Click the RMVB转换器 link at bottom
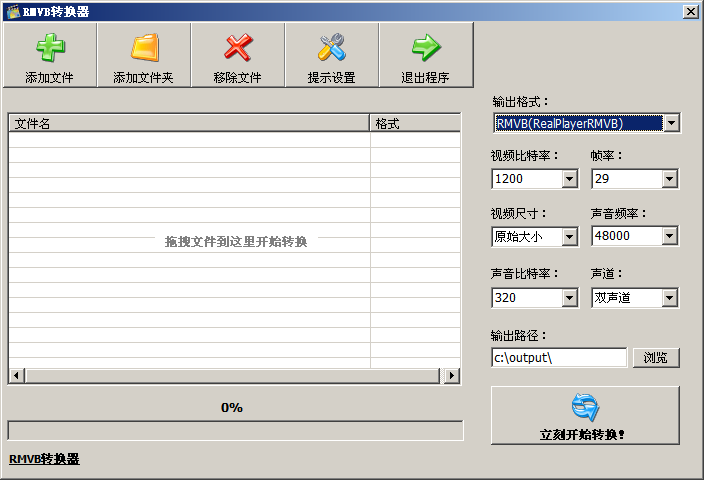 point(44,459)
